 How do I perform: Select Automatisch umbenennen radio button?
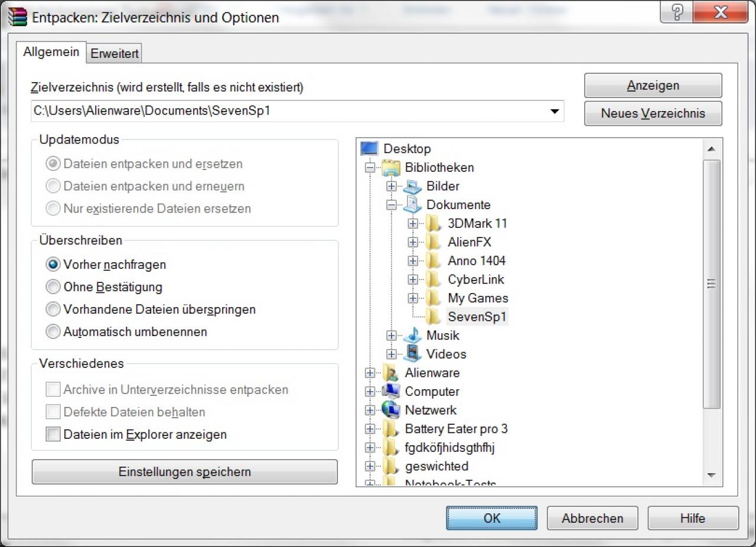[53, 332]
